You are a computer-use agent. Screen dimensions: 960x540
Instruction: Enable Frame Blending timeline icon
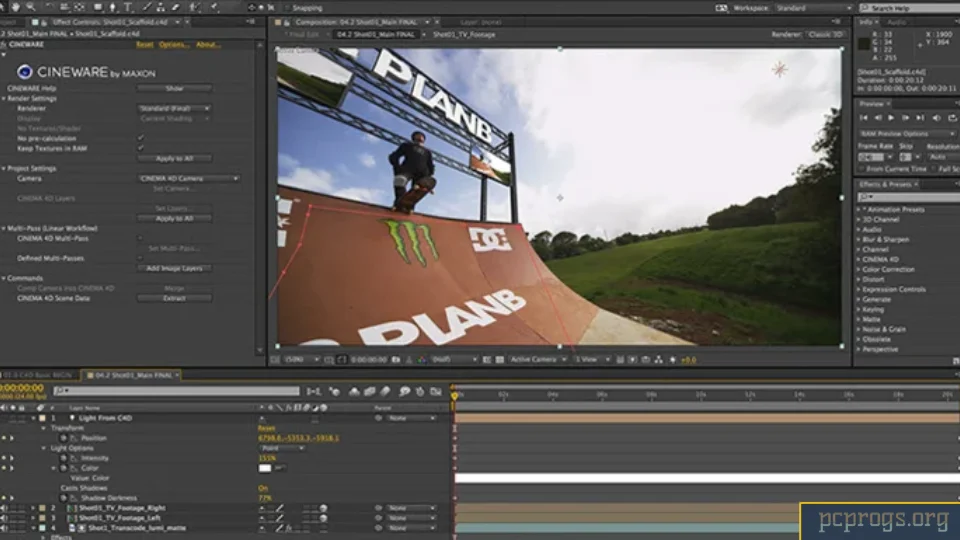369,391
